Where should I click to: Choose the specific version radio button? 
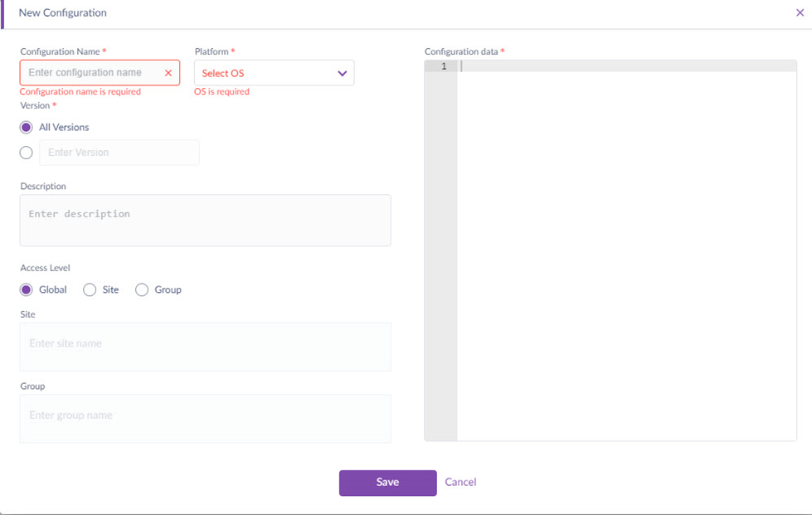27,153
